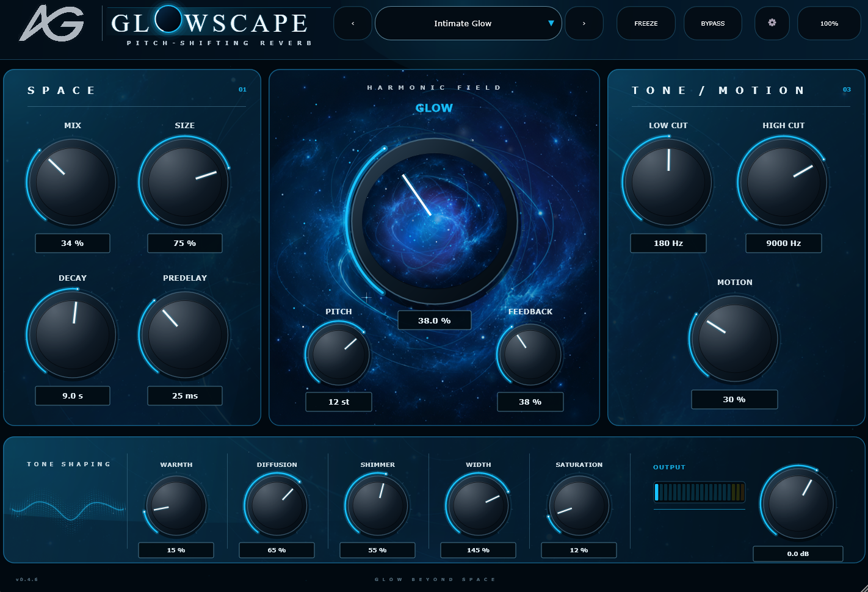Click the LOW CUT value 180 Hz

[668, 243]
